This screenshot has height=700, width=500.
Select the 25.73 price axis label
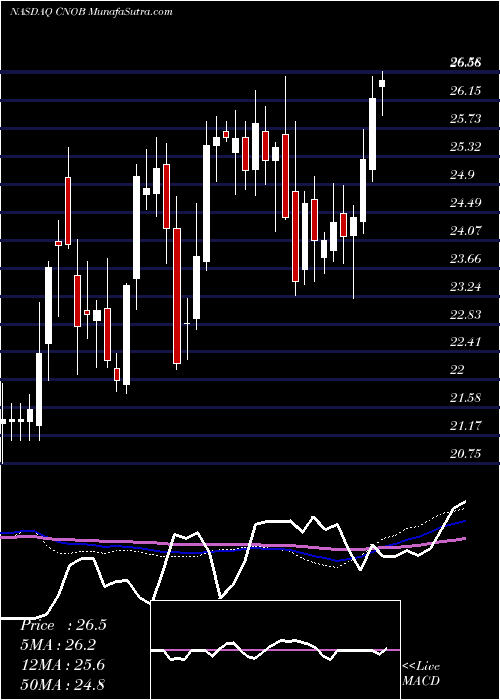465,119
